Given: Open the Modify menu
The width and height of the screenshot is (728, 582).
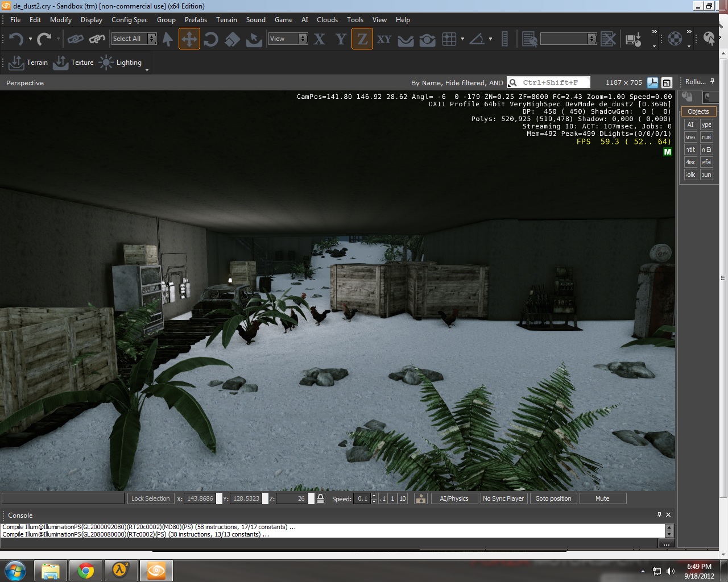Looking at the screenshot, I should [61, 19].
